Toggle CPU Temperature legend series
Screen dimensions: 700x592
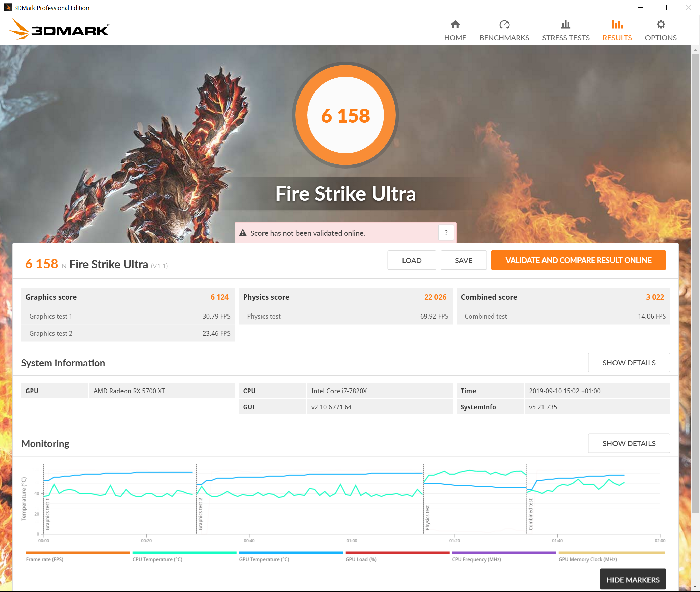[x=157, y=559]
